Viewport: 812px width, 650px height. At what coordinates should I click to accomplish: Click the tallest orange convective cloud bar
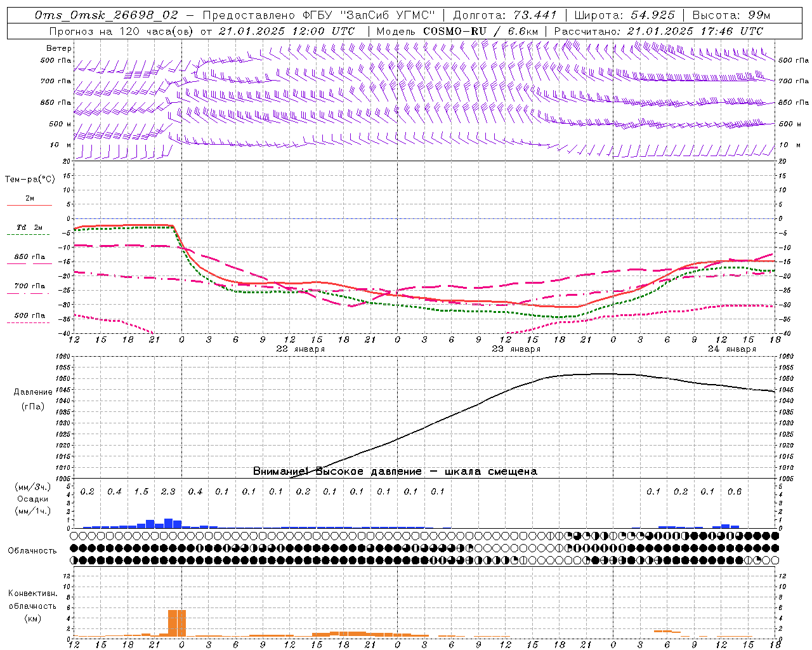(x=177, y=623)
